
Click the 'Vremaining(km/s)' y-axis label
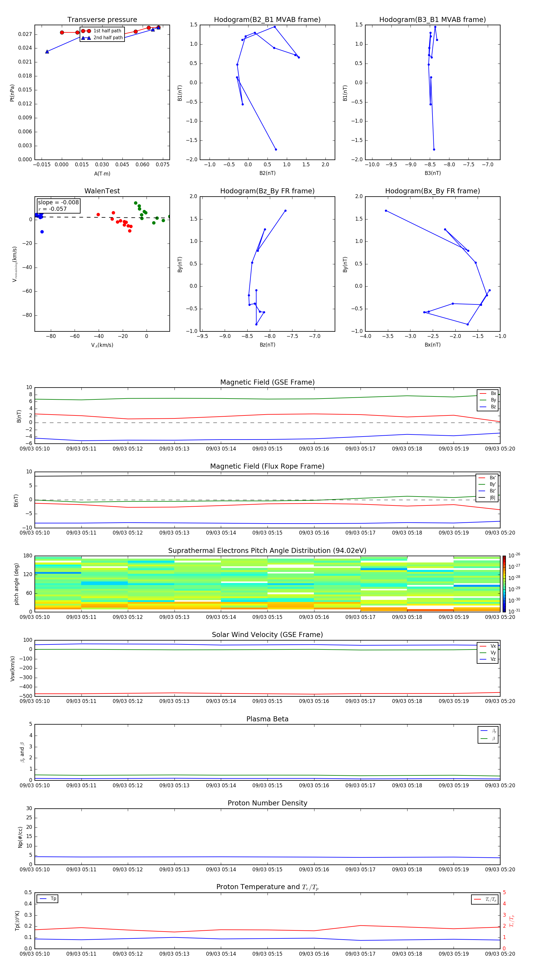point(15,264)
